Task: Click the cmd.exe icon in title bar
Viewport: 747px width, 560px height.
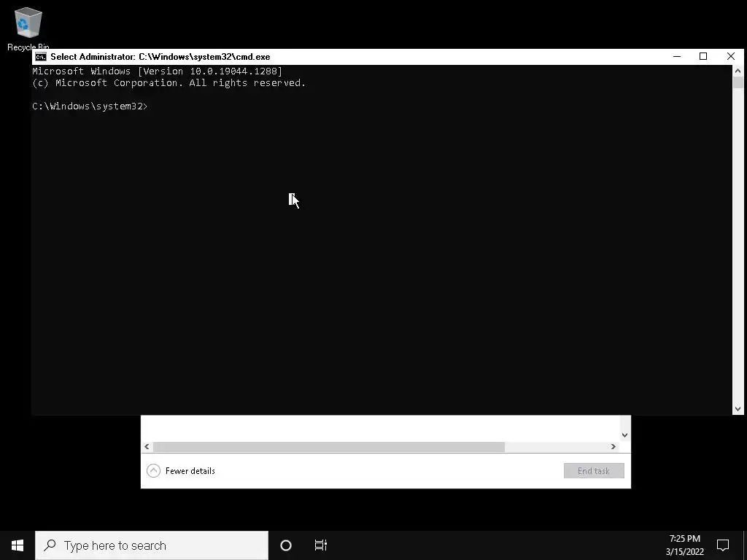Action: [x=41, y=57]
